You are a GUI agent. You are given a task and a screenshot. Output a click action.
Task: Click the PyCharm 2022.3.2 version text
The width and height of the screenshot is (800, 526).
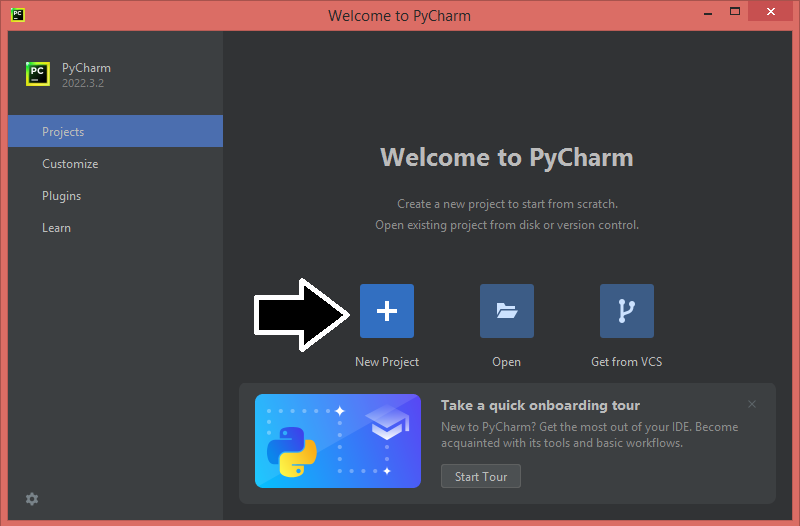point(83,83)
